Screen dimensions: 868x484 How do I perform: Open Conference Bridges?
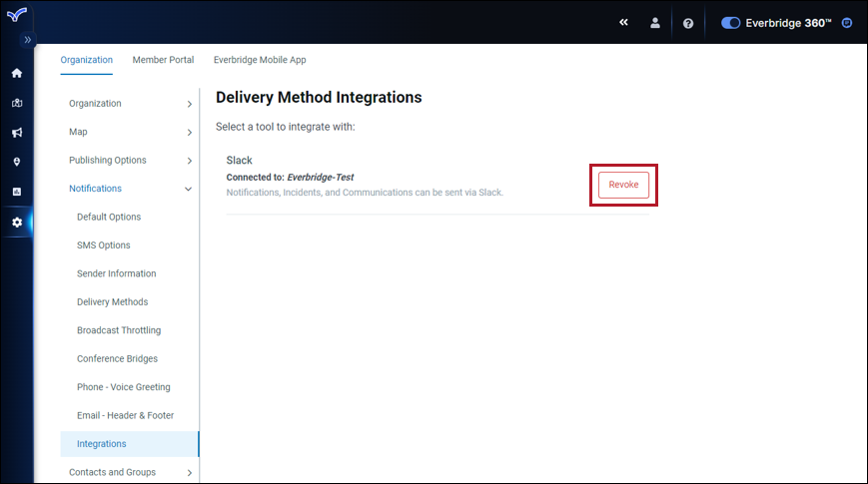117,358
